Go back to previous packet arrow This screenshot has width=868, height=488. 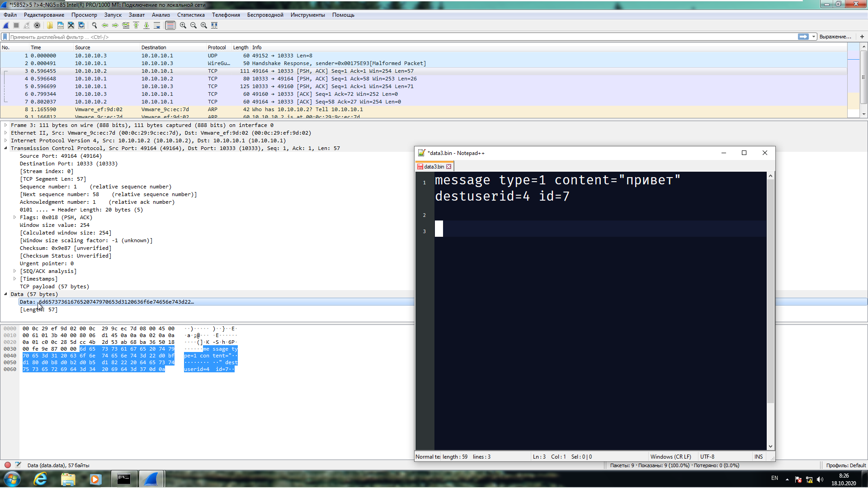pos(105,25)
